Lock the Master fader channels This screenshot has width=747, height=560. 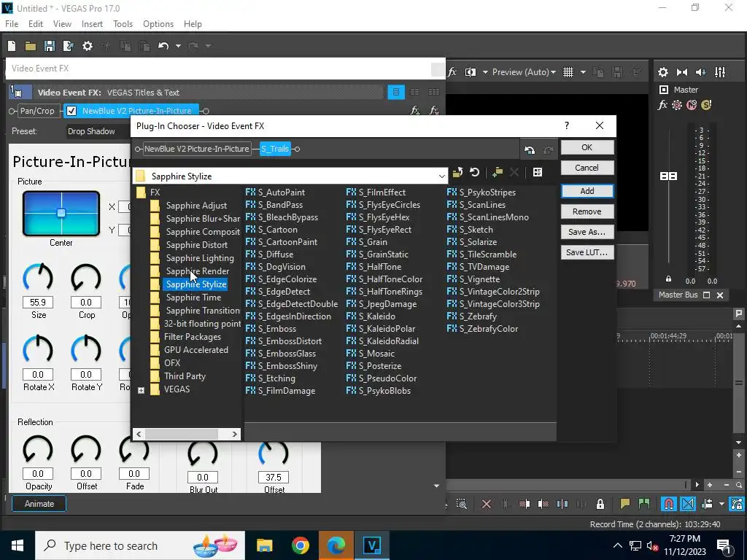(668, 279)
